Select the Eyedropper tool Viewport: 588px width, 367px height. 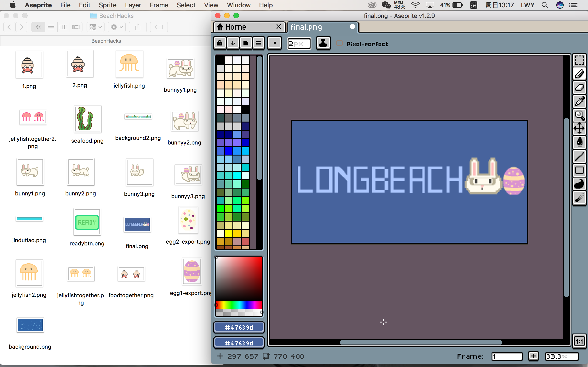tap(580, 101)
